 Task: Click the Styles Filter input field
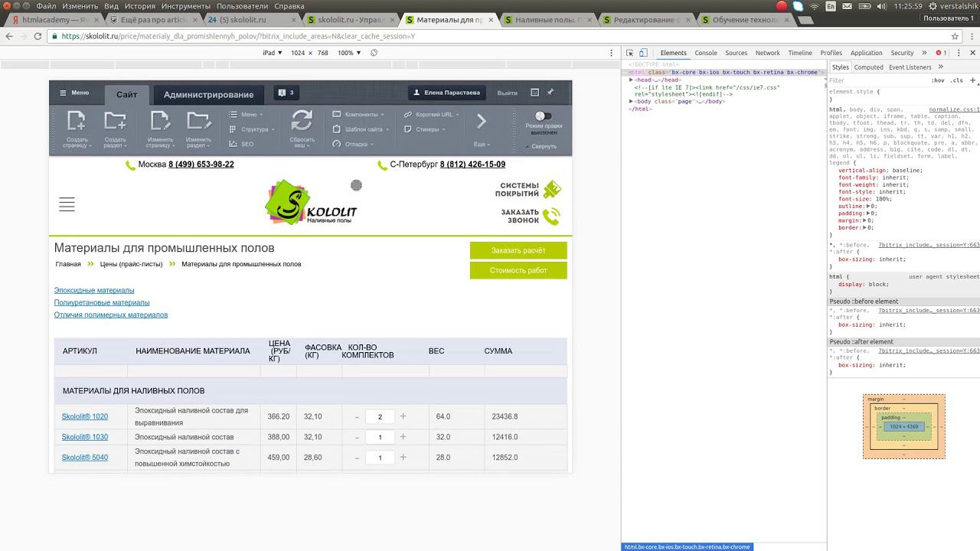pyautogui.click(x=877, y=80)
